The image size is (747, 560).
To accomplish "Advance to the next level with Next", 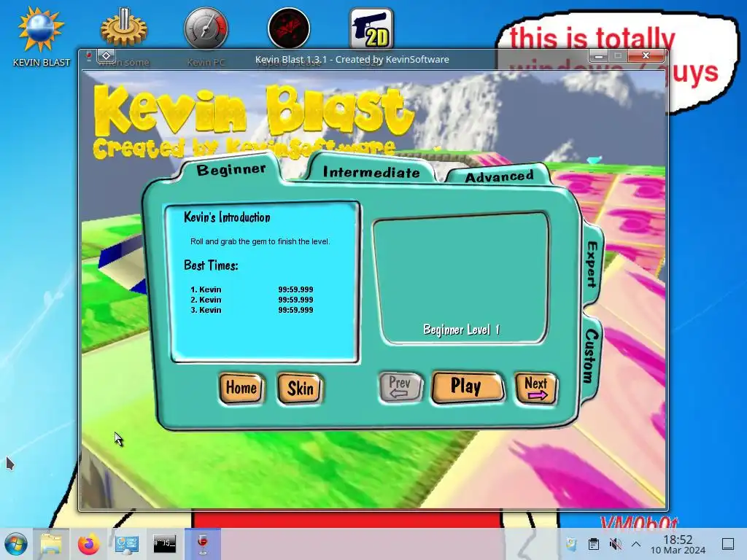I will coord(536,388).
